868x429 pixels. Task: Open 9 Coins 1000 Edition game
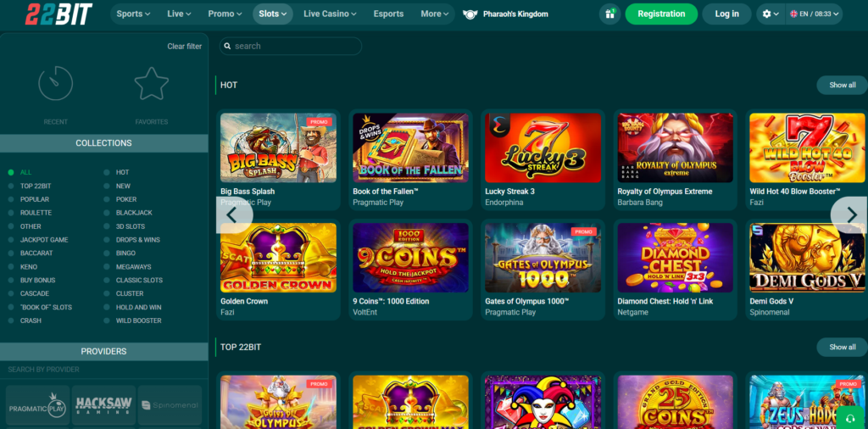pyautogui.click(x=411, y=258)
